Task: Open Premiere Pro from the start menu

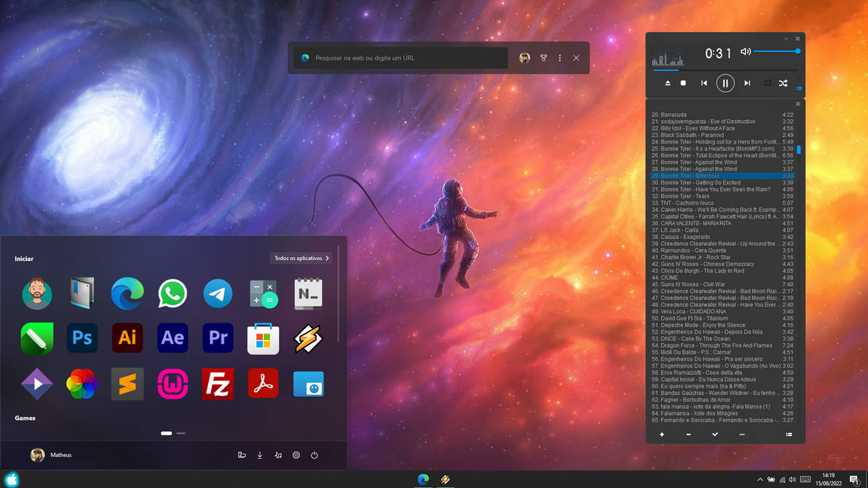Action: [x=217, y=337]
